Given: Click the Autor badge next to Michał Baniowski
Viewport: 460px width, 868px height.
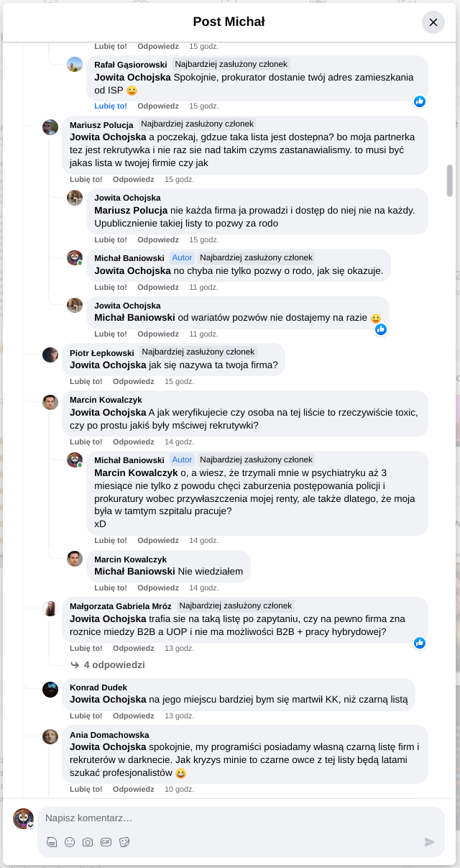Looking at the screenshot, I should tap(182, 257).
